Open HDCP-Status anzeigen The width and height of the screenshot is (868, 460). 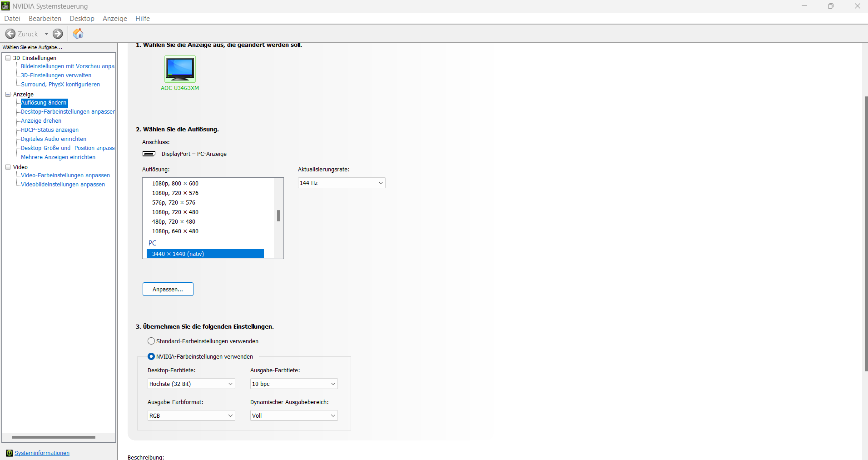click(x=50, y=130)
